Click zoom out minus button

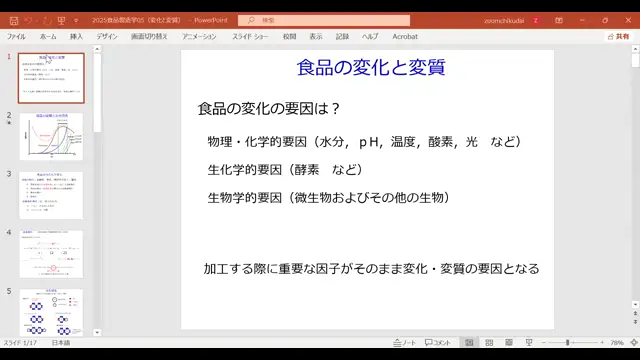click(x=544, y=343)
